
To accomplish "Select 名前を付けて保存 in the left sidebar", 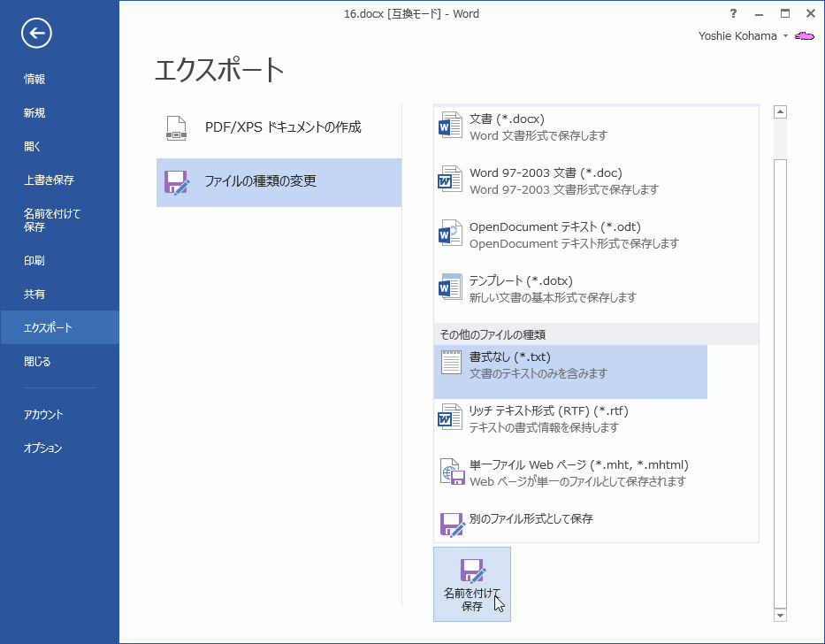I will (x=60, y=220).
